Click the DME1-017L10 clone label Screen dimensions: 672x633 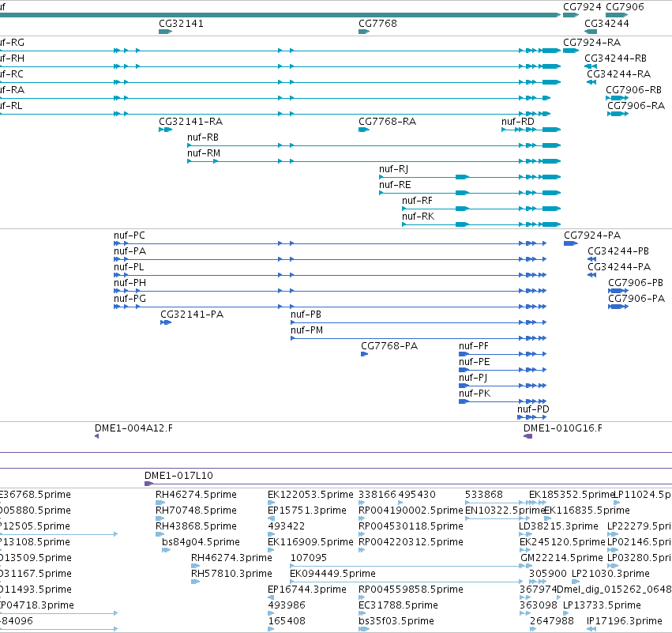178,476
